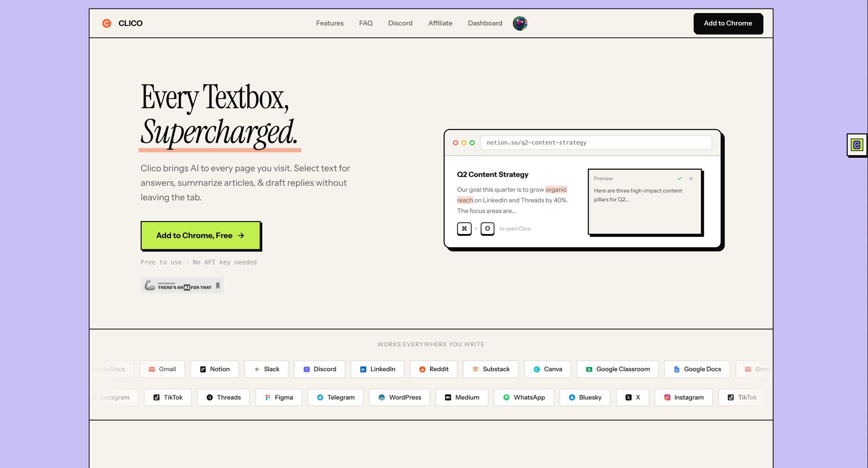
Task: Open the floating Clico extension widget
Action: 857,145
